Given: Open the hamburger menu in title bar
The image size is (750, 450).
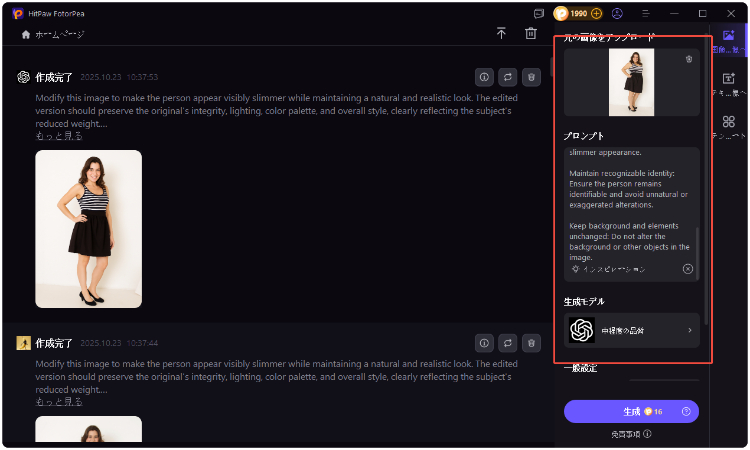Looking at the screenshot, I should click(x=645, y=14).
